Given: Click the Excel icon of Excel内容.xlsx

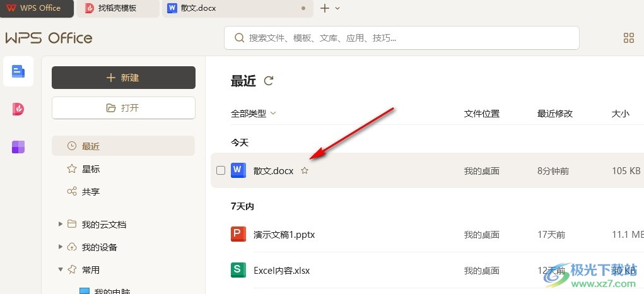Looking at the screenshot, I should [x=238, y=271].
